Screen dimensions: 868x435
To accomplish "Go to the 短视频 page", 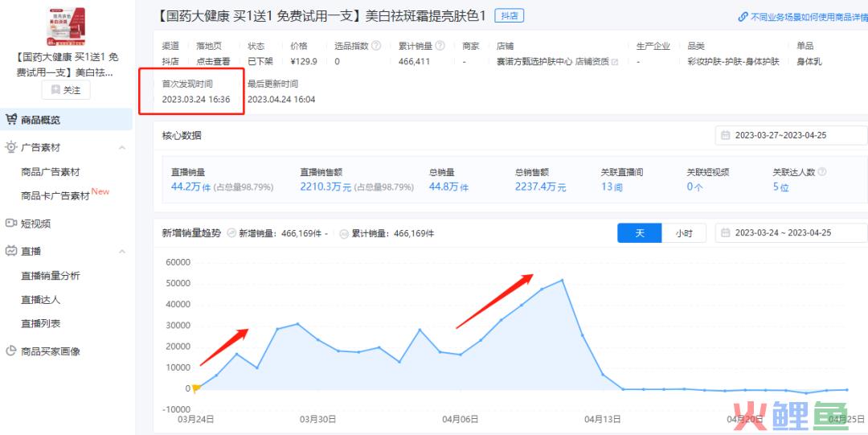I will click(x=36, y=224).
